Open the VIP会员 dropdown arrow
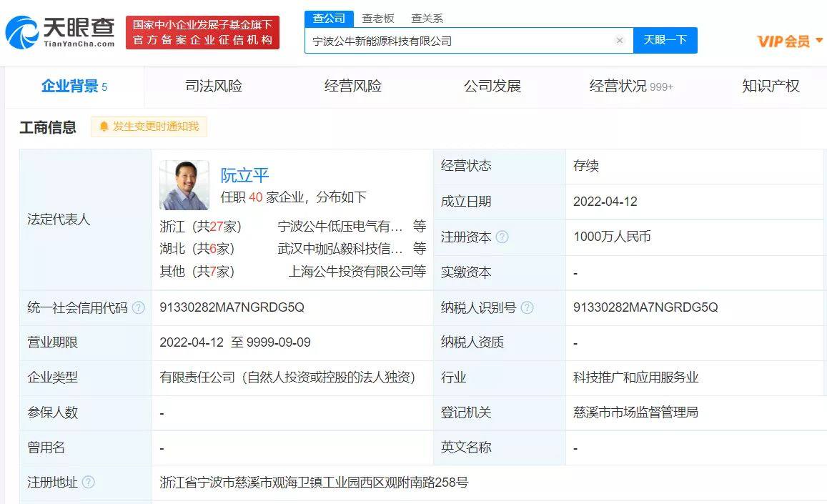 819,40
